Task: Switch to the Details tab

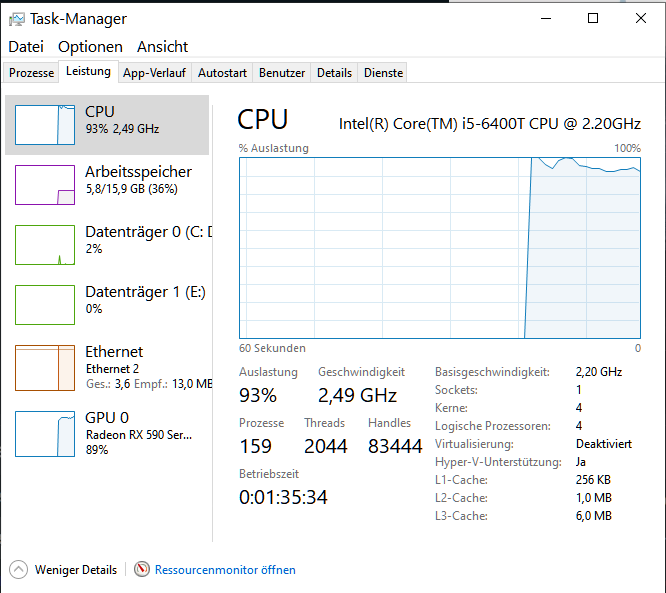Action: pyautogui.click(x=334, y=73)
